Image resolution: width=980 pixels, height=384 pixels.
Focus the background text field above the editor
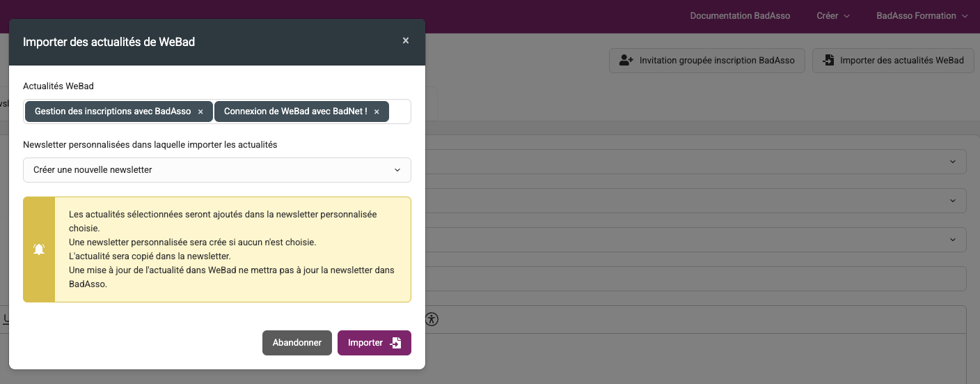click(696, 279)
